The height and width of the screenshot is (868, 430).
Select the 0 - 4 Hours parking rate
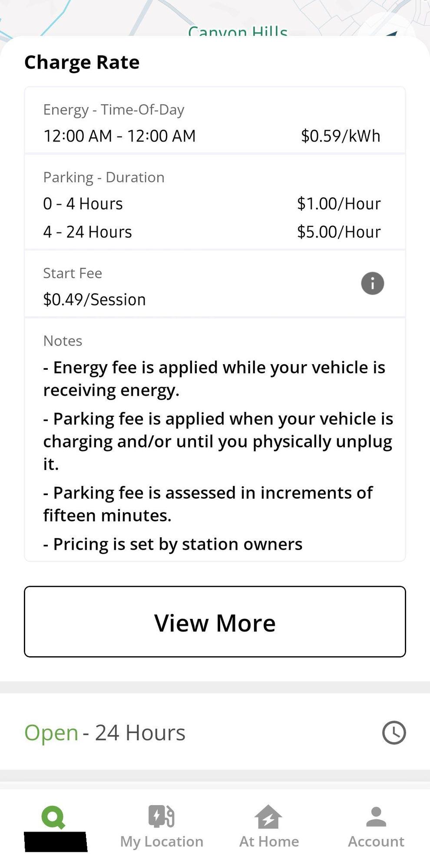click(83, 204)
